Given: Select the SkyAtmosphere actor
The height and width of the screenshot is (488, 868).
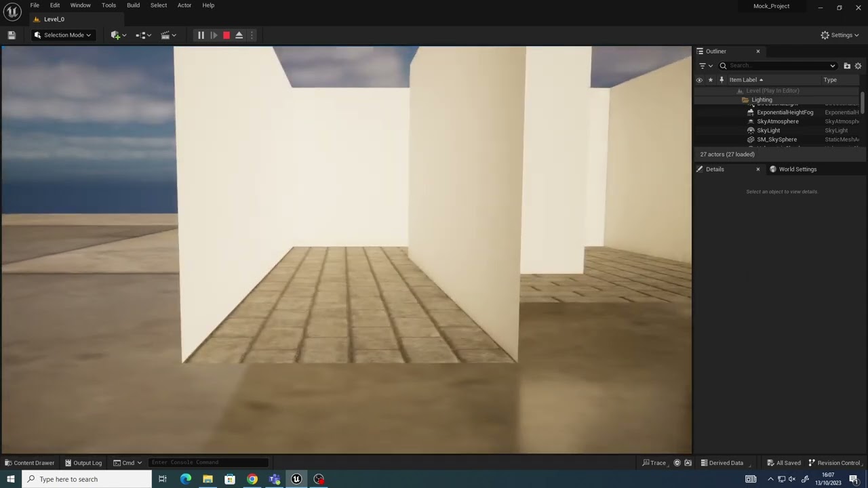Looking at the screenshot, I should [778, 121].
